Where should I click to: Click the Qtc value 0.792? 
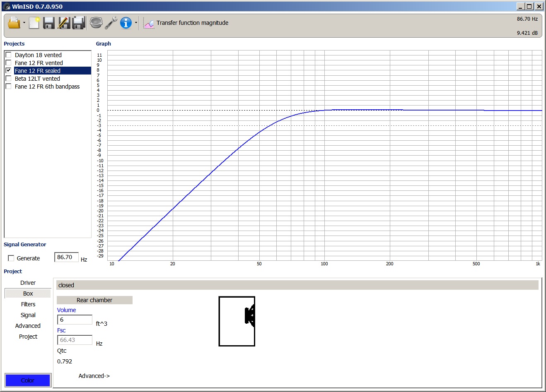click(65, 361)
